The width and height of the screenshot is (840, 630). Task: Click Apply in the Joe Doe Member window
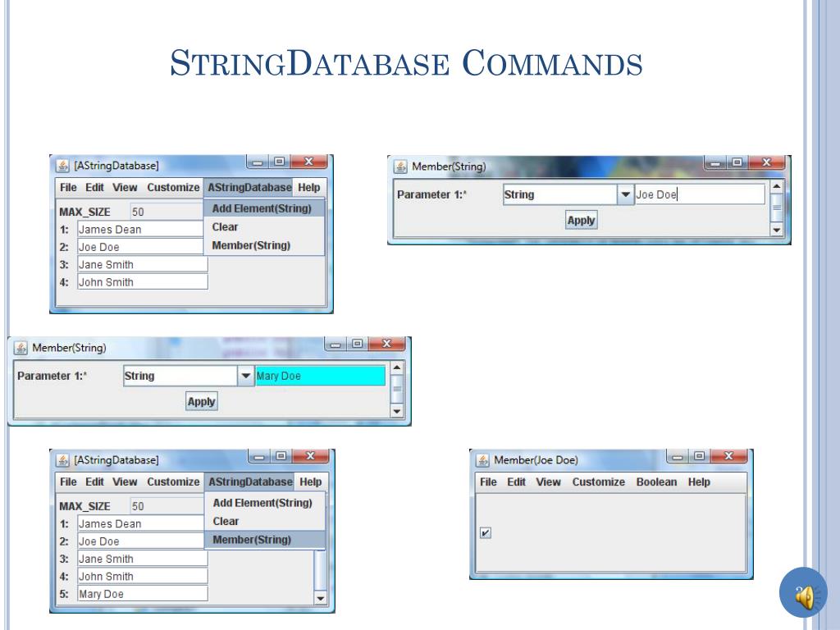tap(581, 220)
